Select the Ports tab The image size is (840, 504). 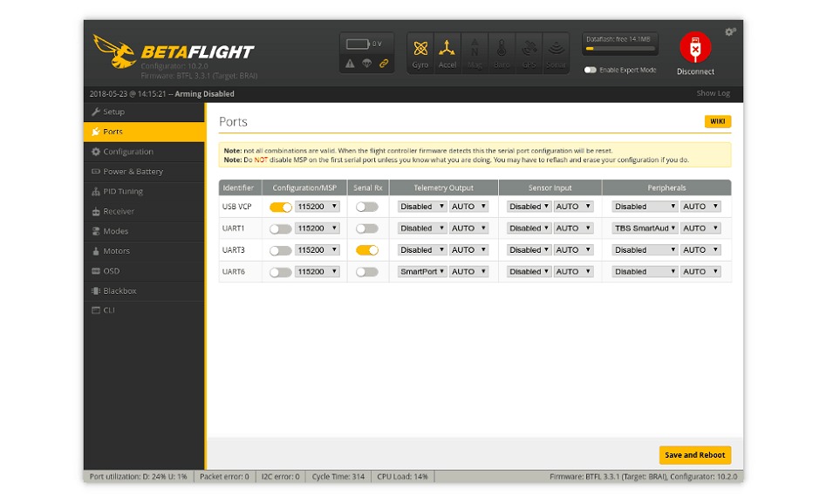(144, 132)
